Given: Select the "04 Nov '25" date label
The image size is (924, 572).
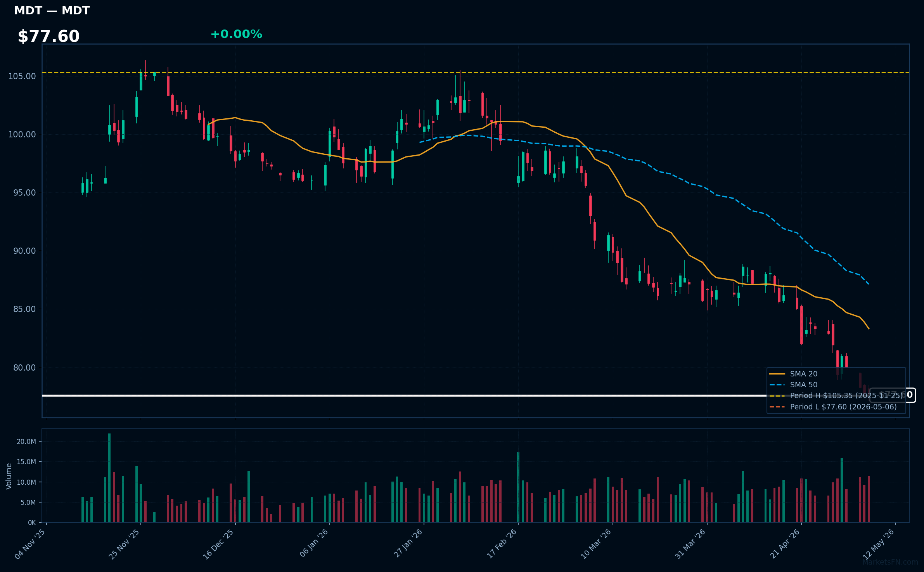Looking at the screenshot, I should [x=30, y=544].
